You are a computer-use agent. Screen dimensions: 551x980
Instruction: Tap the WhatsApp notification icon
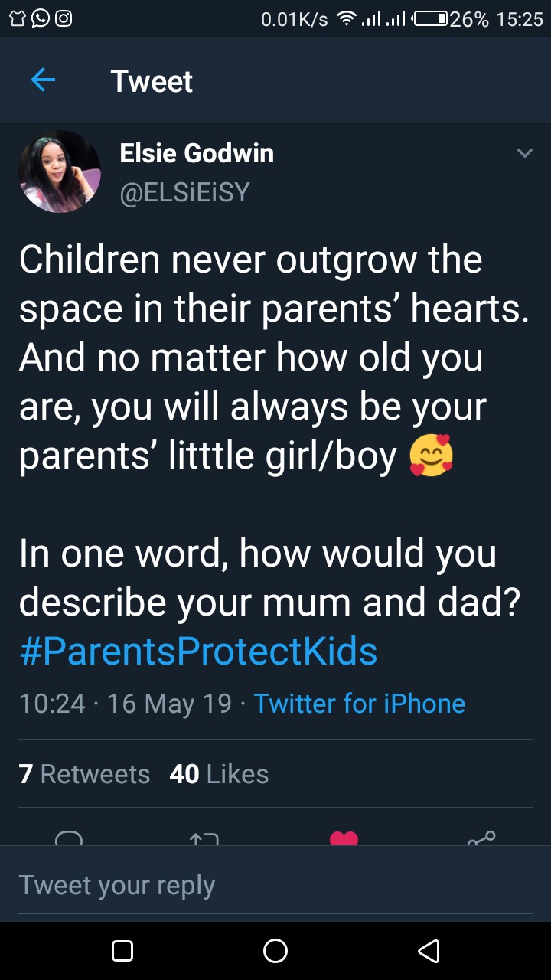(40, 19)
